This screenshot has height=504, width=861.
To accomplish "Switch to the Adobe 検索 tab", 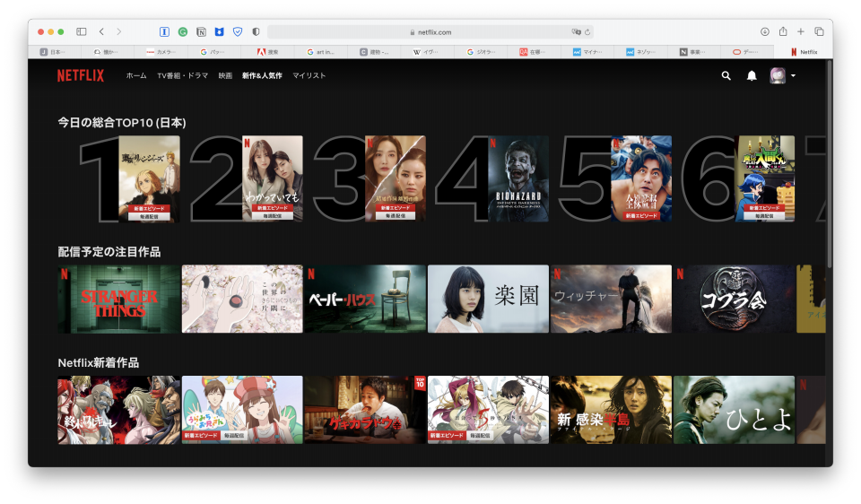I will (x=268, y=52).
